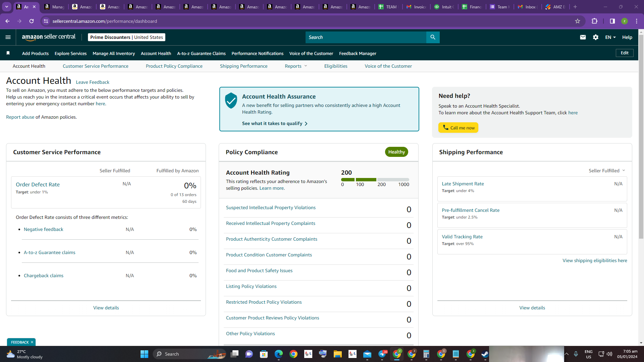Open the Eligibilities tab

point(336,66)
